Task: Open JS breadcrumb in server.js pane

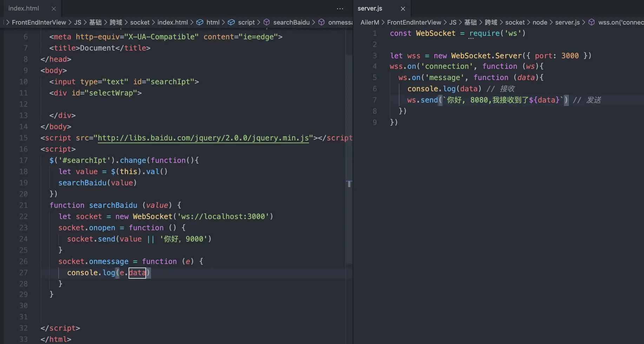Action: pos(453,22)
